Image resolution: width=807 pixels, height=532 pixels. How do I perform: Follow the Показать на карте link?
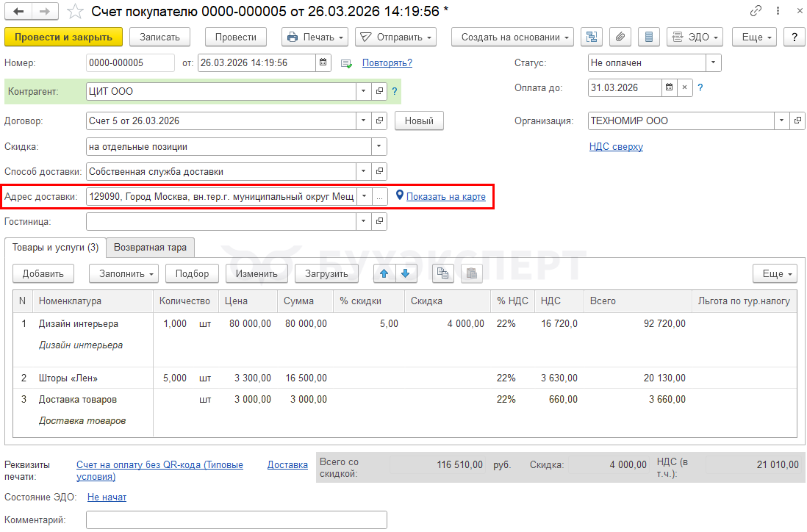[x=445, y=196]
